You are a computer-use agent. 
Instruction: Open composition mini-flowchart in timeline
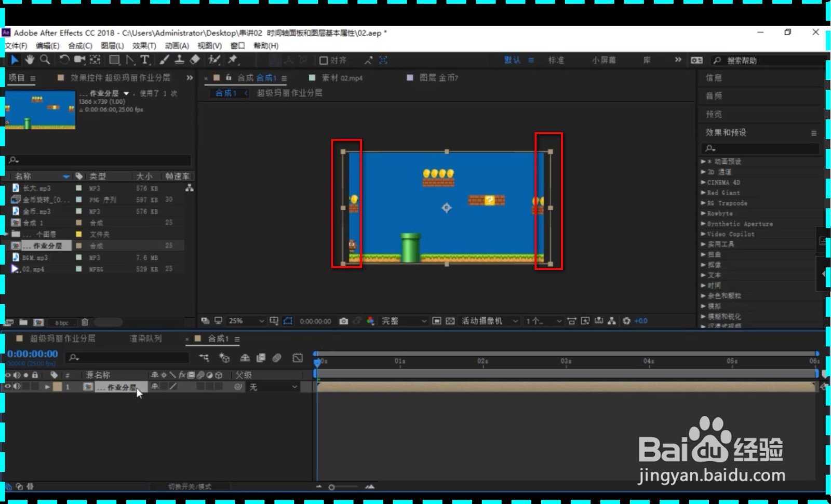[x=204, y=358]
